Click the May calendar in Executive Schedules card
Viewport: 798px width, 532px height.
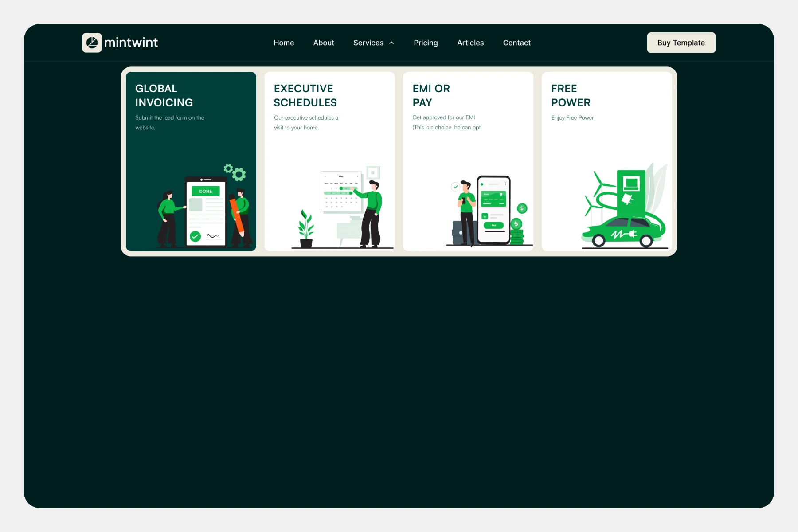[341, 191]
